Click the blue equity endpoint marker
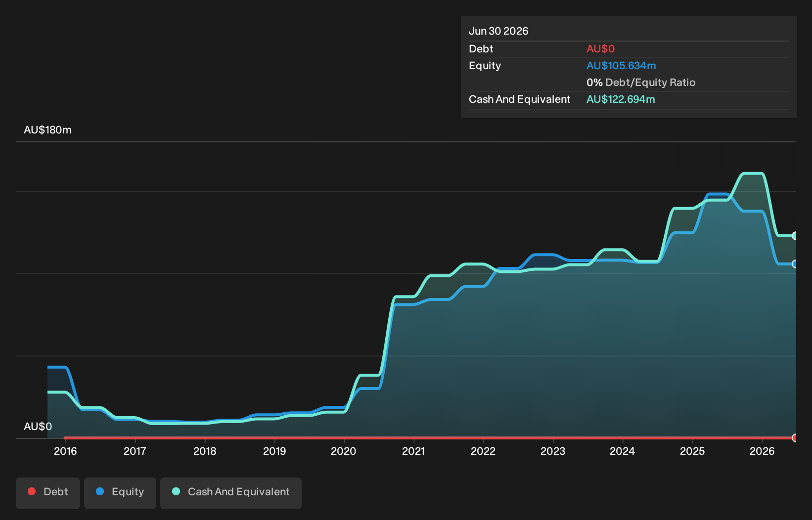The image size is (812, 520). tap(795, 264)
